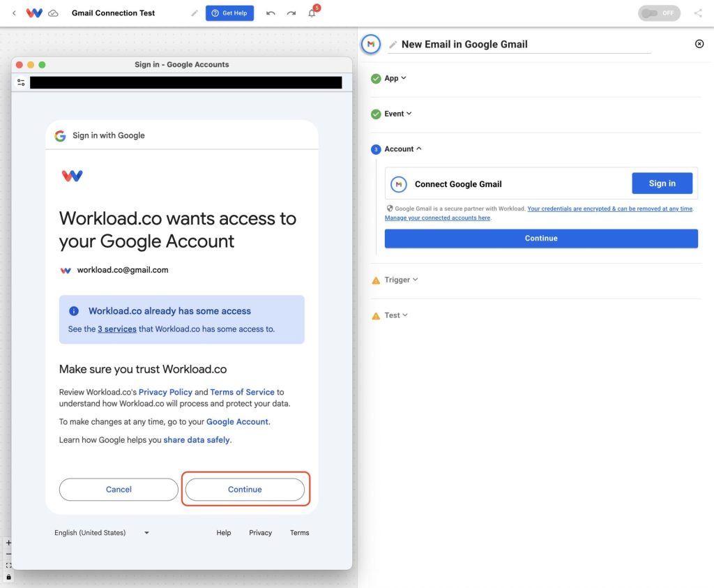Open the Google Account link
The height and width of the screenshot is (588, 714).
tap(237, 422)
